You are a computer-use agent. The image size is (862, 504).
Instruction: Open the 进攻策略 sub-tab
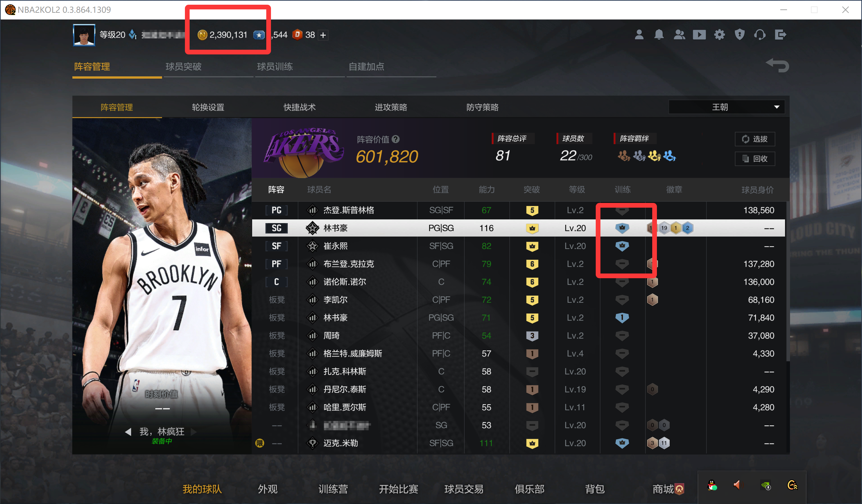pos(391,107)
